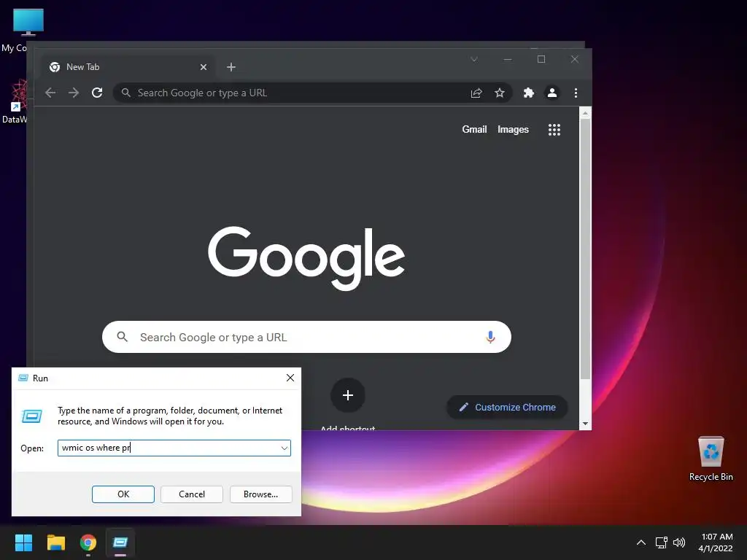Show hidden system tray icons

click(x=641, y=542)
